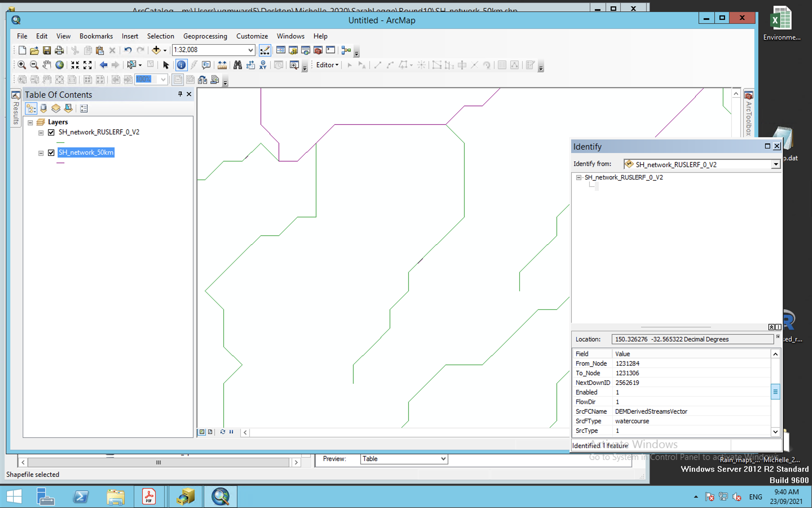Pause map drawing

(x=231, y=432)
